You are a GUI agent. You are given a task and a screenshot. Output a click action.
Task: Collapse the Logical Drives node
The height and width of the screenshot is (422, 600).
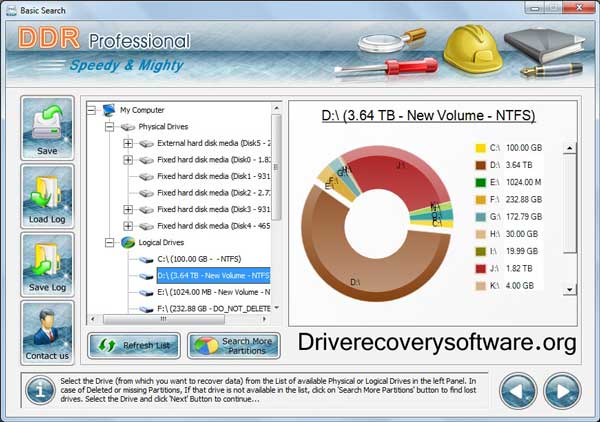point(109,243)
